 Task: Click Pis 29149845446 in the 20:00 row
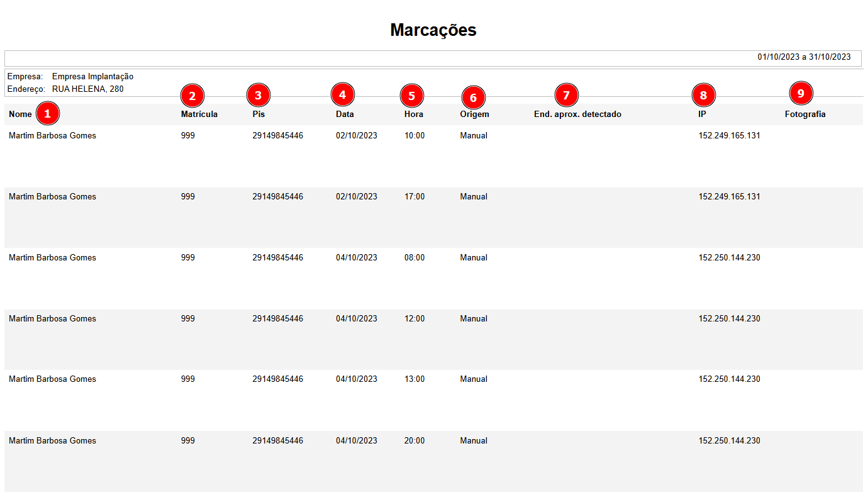coord(277,441)
